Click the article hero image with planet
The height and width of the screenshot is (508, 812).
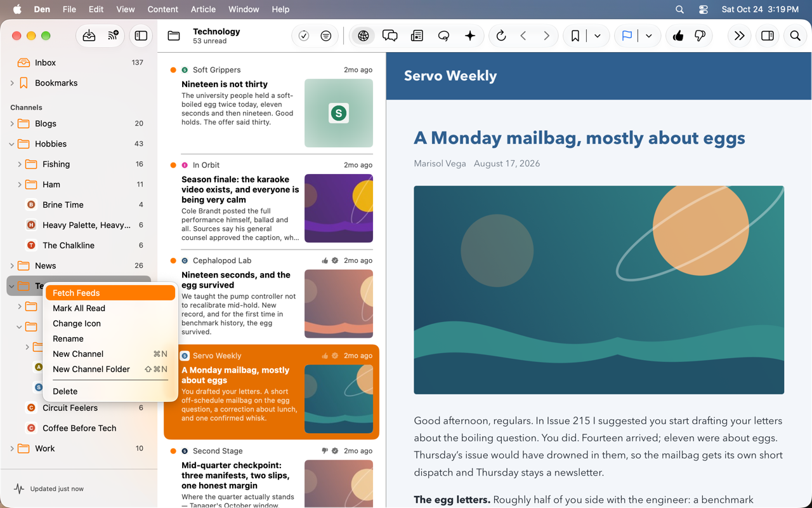tap(599, 290)
